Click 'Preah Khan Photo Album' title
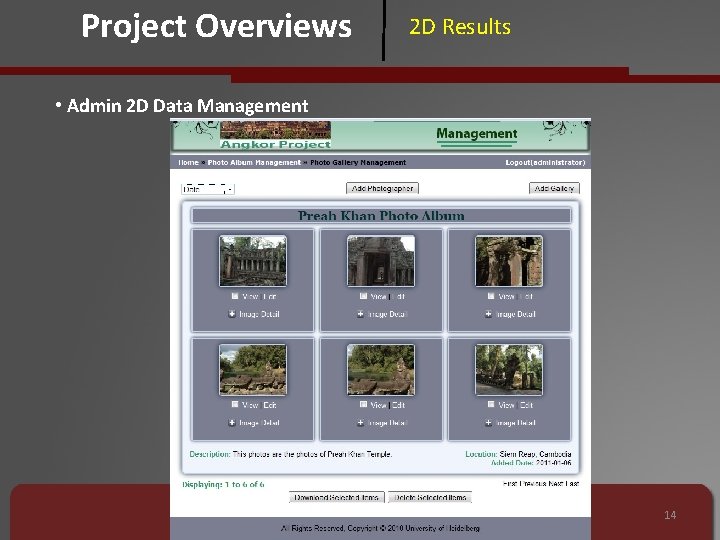This screenshot has height=540, width=720. (381, 215)
